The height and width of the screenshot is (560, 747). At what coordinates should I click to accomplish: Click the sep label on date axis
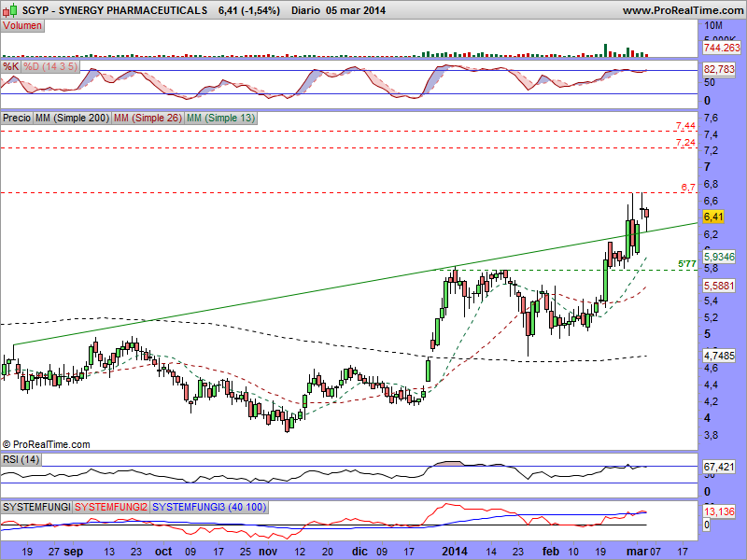coord(74,552)
